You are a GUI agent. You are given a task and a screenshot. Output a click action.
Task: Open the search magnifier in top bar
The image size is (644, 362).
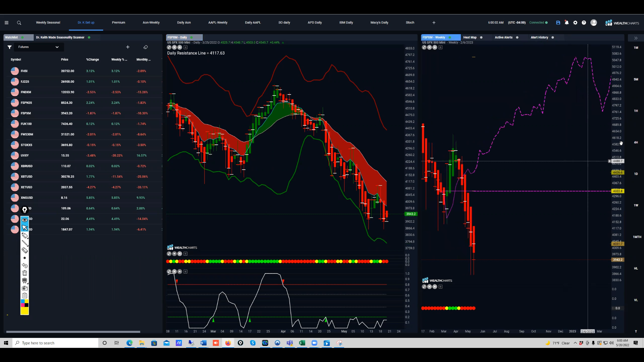(19, 23)
